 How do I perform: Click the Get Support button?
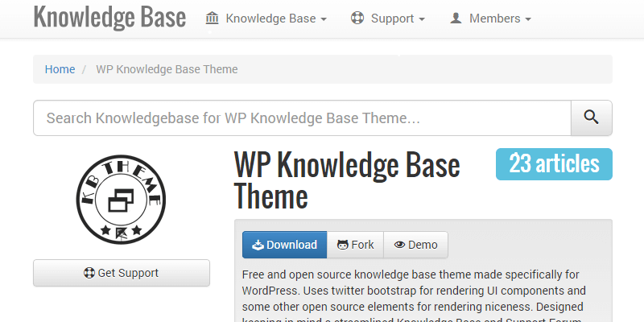122,273
